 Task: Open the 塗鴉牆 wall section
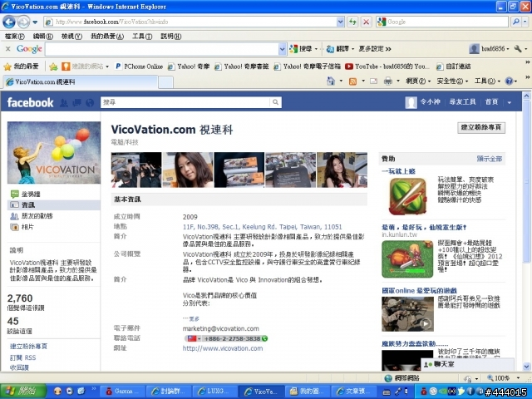pos(31,194)
